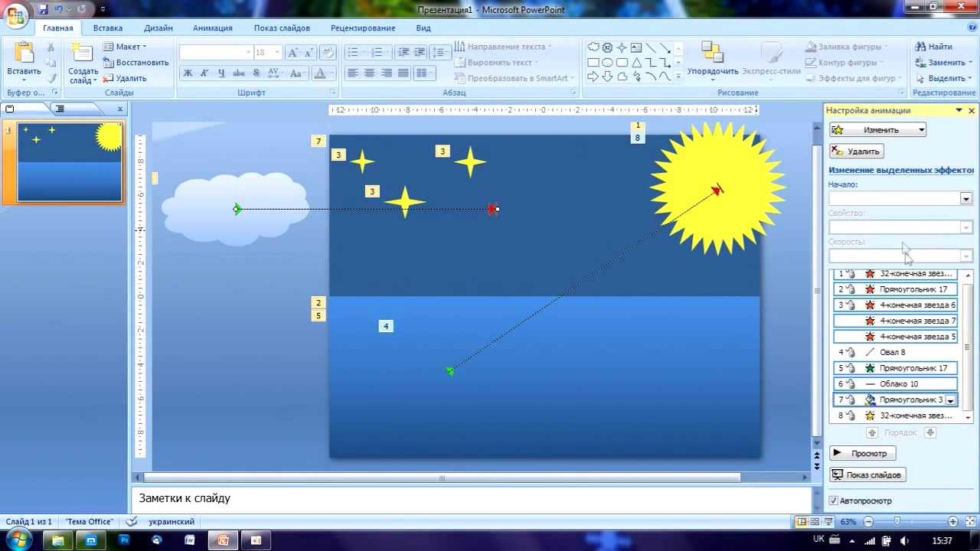Screen dimensions: 980x551
Task: Center align text
Action: (x=369, y=73)
